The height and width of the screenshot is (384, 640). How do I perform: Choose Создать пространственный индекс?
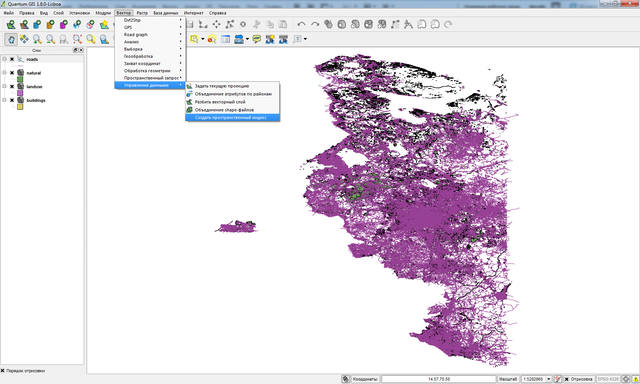coord(233,118)
